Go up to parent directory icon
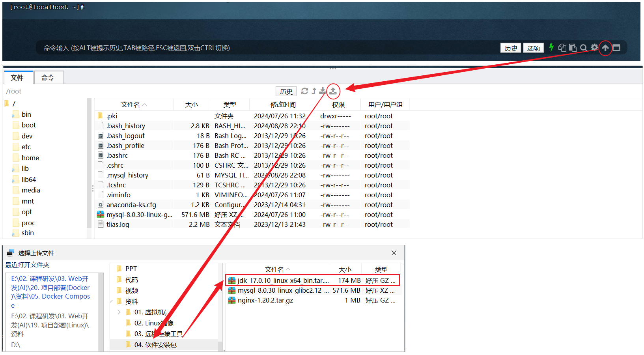This screenshot has width=644, height=355. pyautogui.click(x=314, y=91)
